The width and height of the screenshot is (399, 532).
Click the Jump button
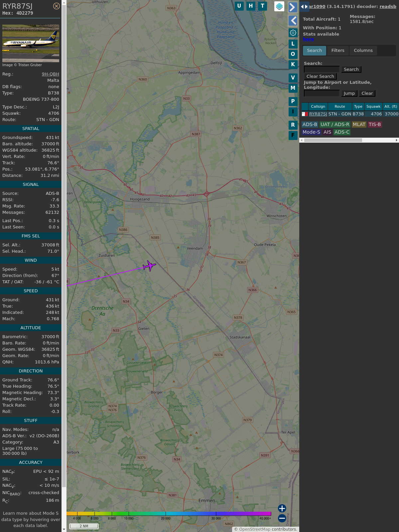pos(349,93)
